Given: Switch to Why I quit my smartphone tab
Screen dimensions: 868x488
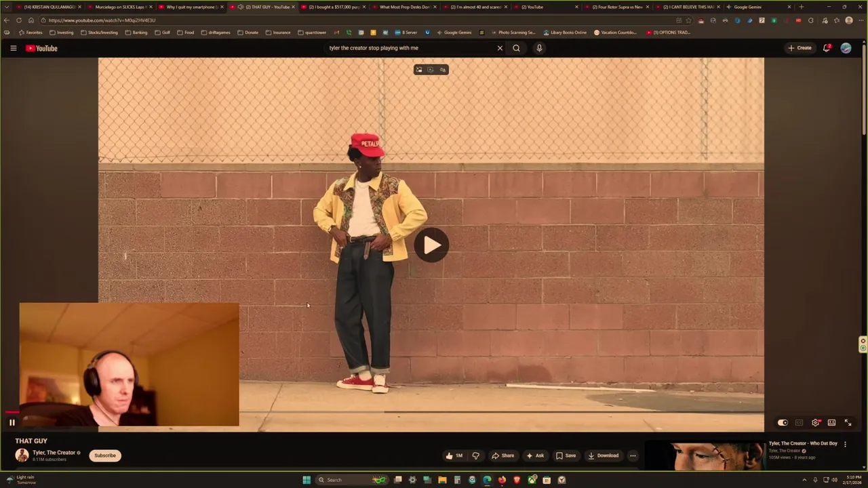Looking at the screenshot, I should tap(190, 7).
